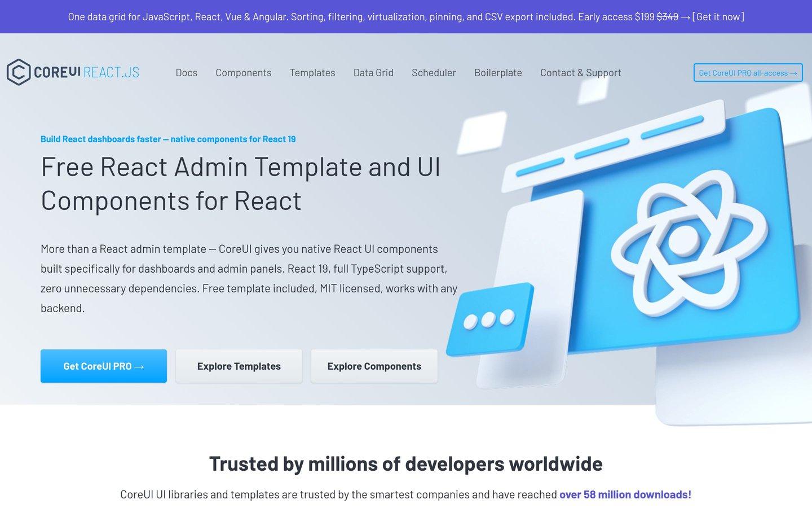Select Data Grid in the navigation
Image resolution: width=812 pixels, height=508 pixels.
pos(373,73)
